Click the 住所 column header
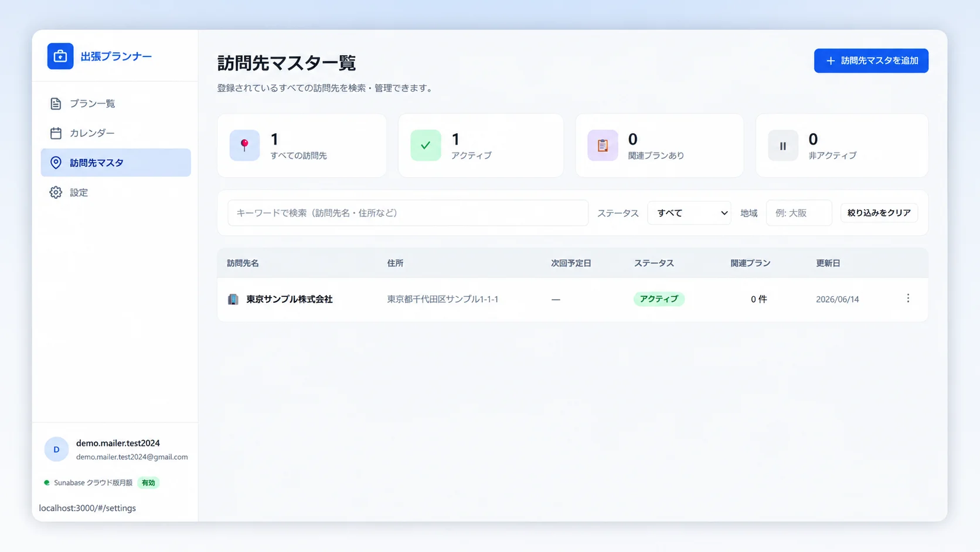980x552 pixels. click(395, 263)
